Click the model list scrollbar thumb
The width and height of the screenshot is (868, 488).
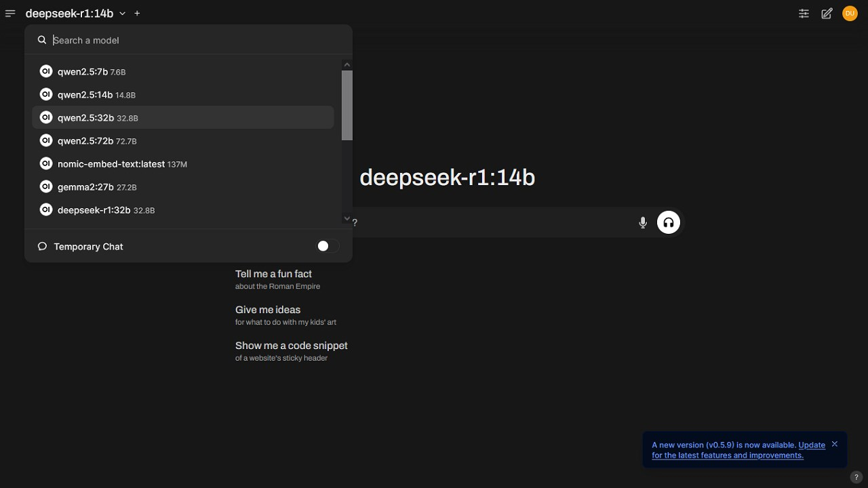(x=347, y=105)
